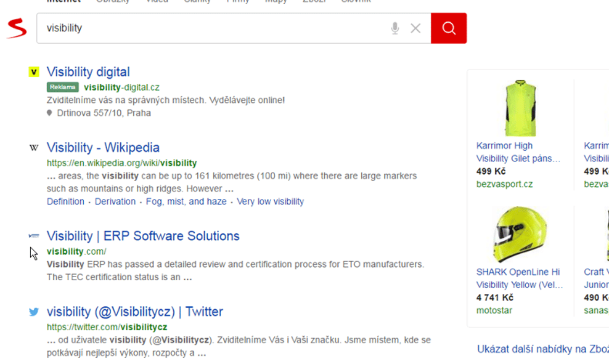Click the 499 Kč price under Karrimor gilet
Viewport: 609px width, 364px height.
(x=491, y=171)
